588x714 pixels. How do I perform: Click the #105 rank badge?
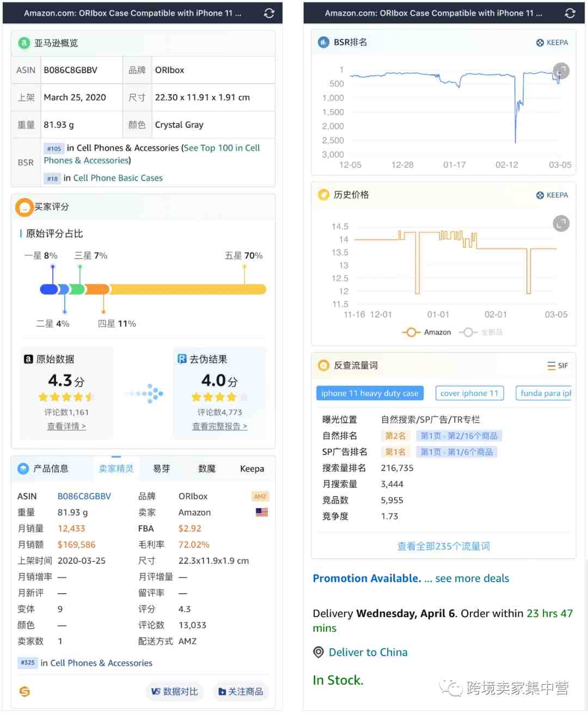(54, 149)
